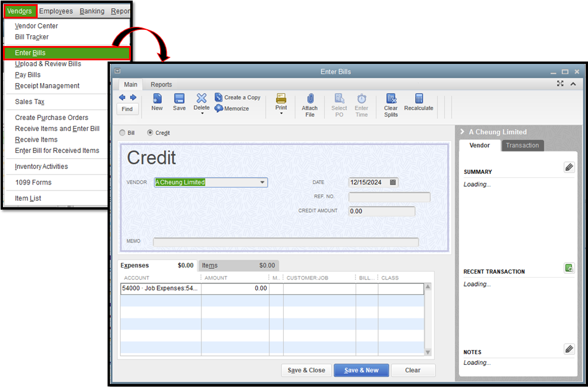Click Create a Copy icon
The height and width of the screenshot is (387, 588).
(219, 97)
